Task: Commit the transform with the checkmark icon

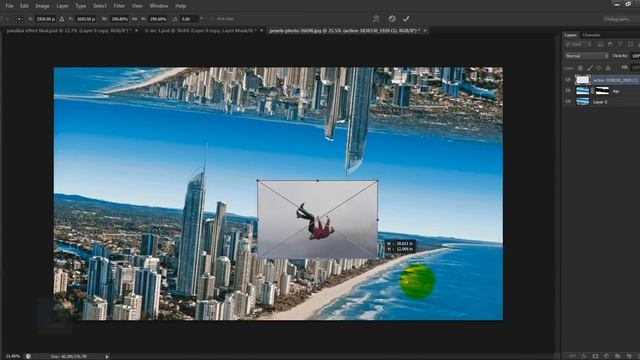Action: tap(406, 19)
